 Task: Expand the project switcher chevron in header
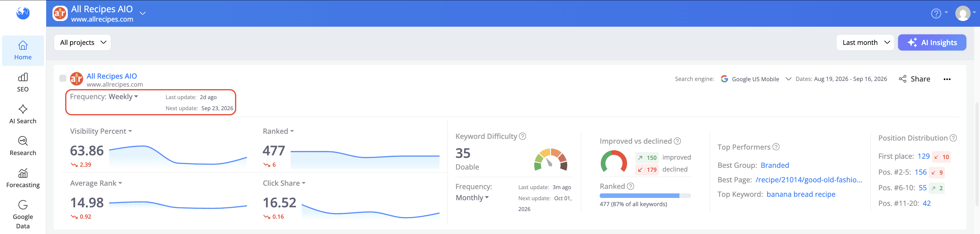coord(143,13)
